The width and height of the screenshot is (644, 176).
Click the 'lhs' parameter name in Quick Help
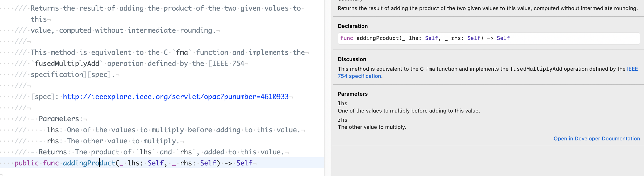342,104
